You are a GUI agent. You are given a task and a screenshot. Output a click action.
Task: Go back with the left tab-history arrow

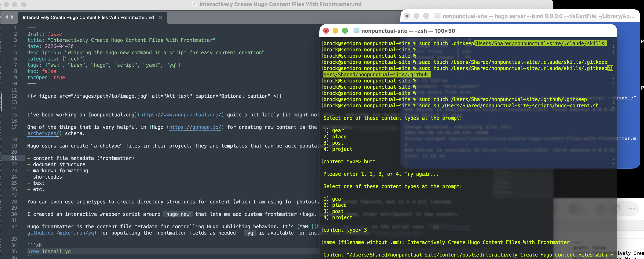[7, 17]
